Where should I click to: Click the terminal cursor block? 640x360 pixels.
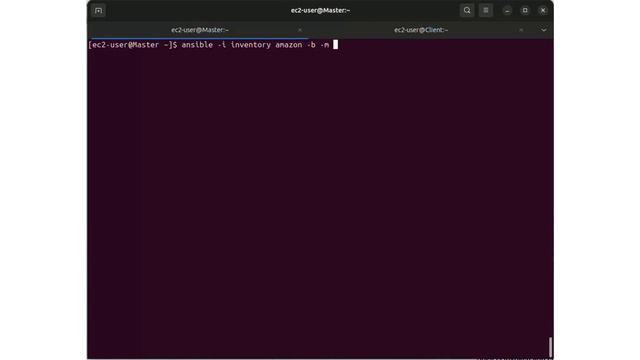tap(336, 44)
